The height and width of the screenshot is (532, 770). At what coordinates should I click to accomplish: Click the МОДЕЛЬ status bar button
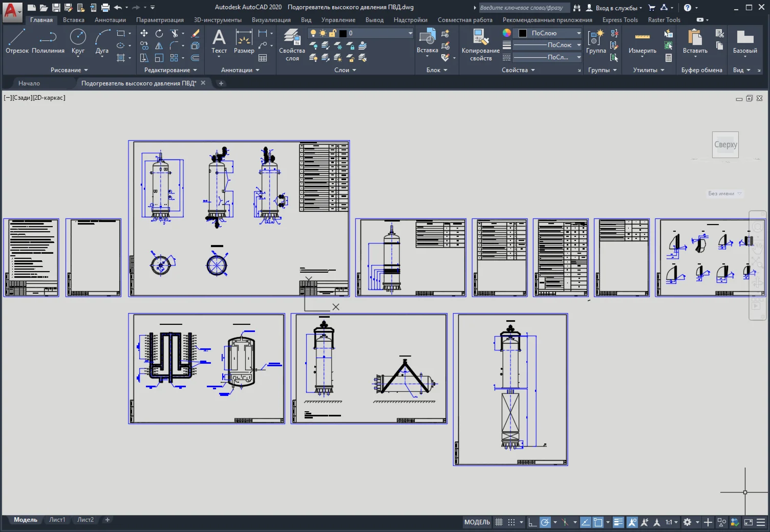[477, 522]
